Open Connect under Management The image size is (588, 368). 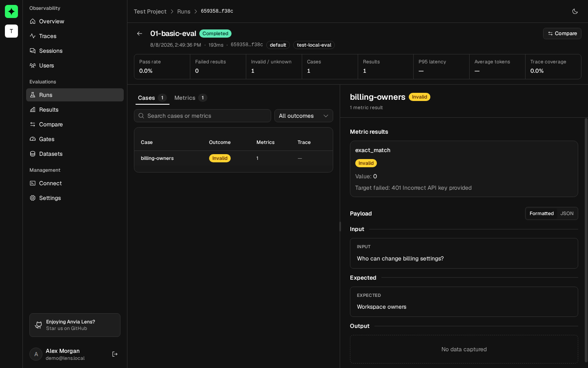pos(75,183)
